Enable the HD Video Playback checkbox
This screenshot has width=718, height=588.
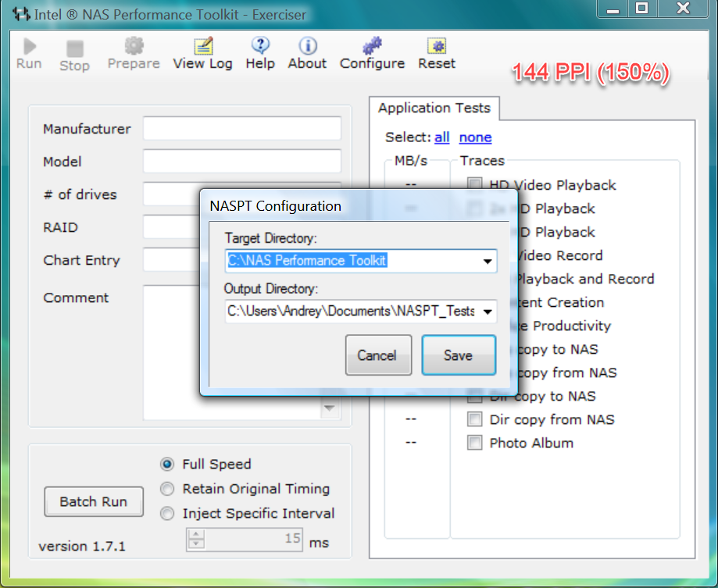(474, 185)
